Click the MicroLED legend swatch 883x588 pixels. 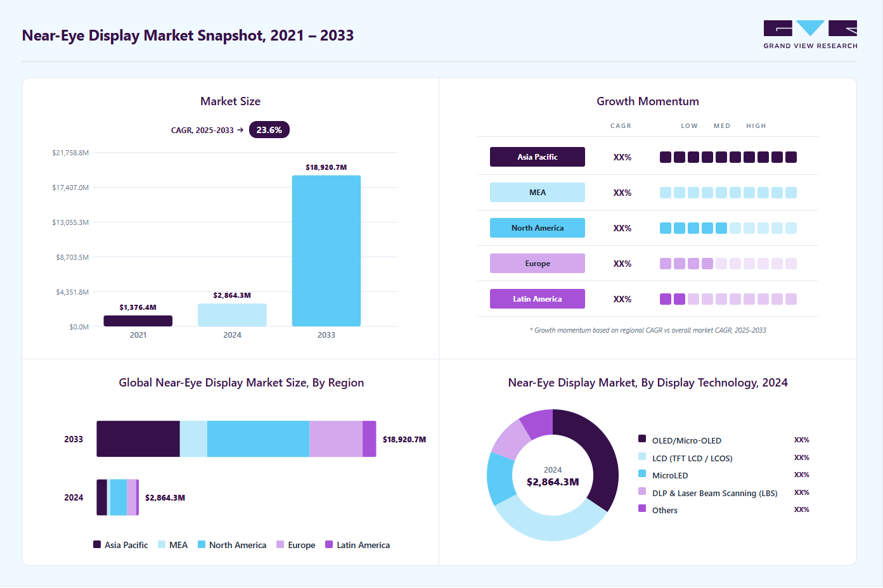tap(642, 473)
